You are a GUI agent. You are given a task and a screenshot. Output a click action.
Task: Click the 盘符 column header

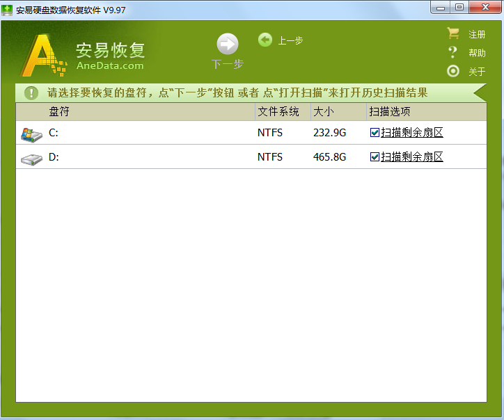(x=59, y=111)
